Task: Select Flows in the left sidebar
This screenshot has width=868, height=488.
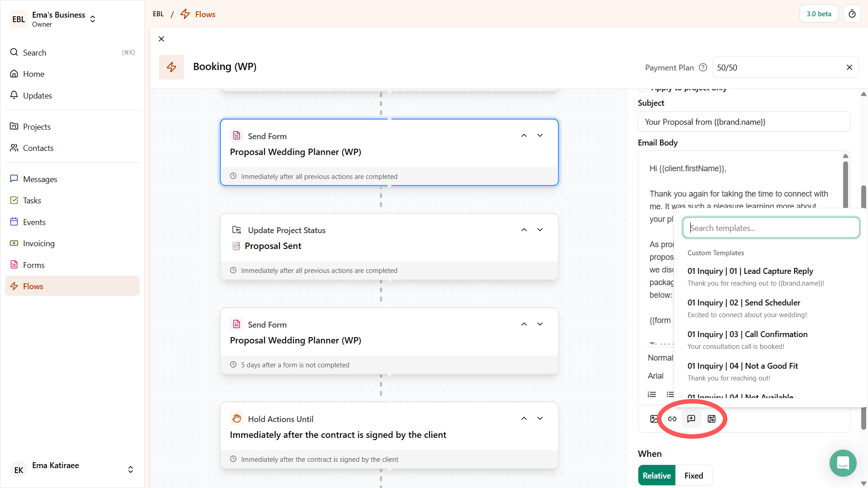Action: [33, 286]
